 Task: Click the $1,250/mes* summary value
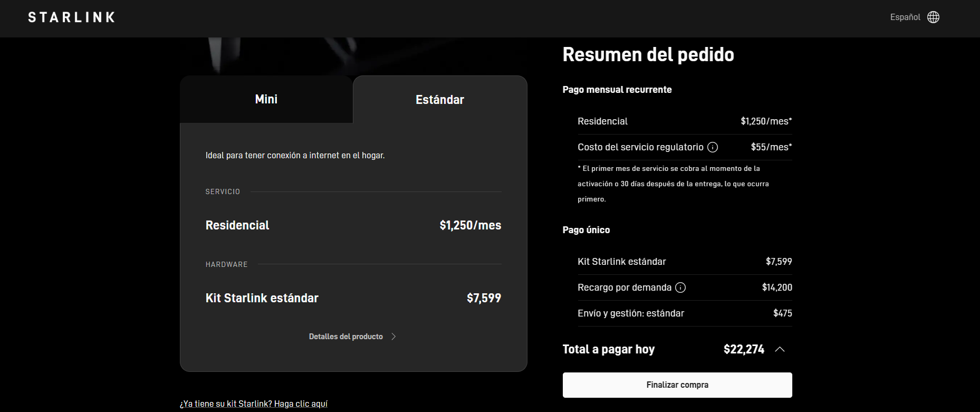tap(766, 121)
